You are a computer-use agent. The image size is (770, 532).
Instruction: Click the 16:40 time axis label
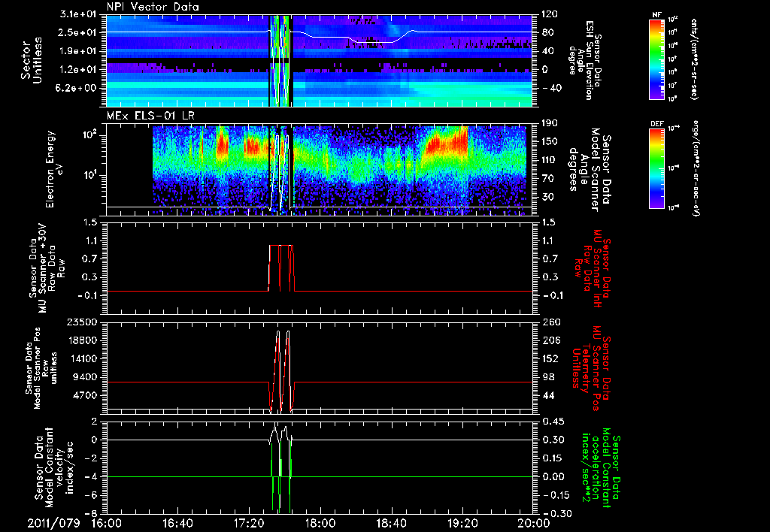point(177,523)
